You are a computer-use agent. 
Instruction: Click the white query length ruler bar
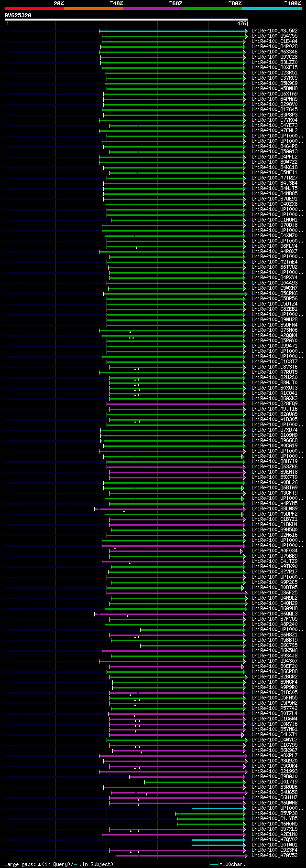point(126,20)
